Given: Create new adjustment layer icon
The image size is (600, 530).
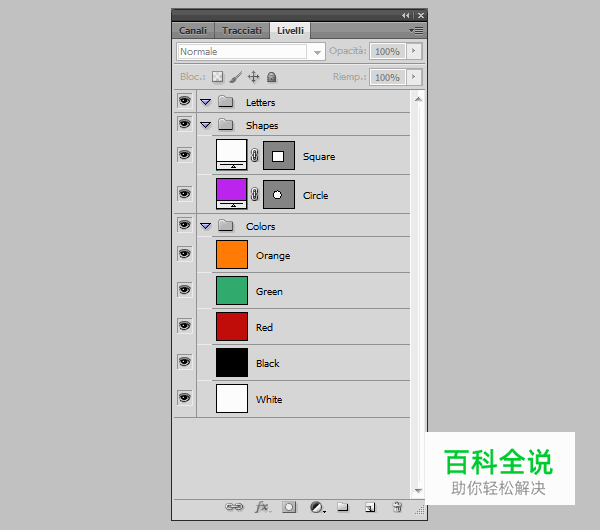Looking at the screenshot, I should click(x=317, y=507).
